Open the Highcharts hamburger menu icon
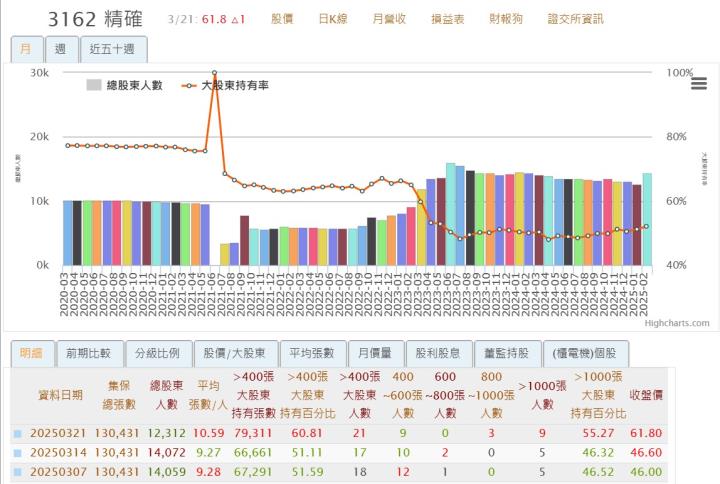 [x=698, y=84]
